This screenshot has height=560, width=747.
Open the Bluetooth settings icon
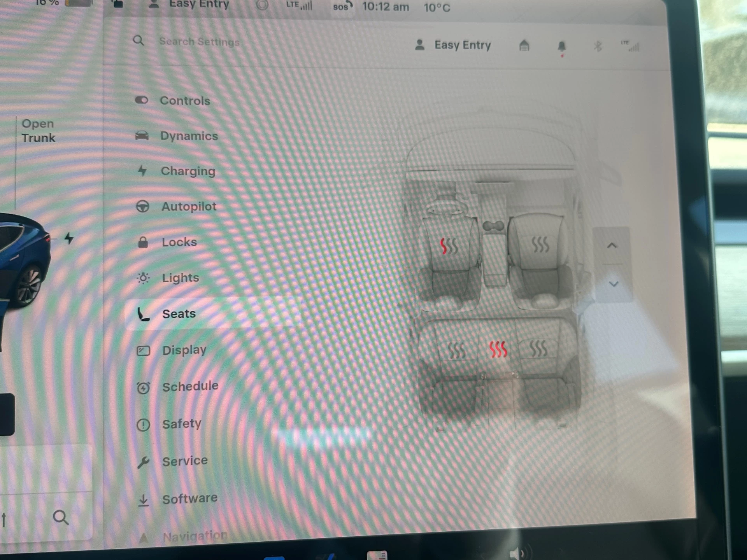coord(598,47)
